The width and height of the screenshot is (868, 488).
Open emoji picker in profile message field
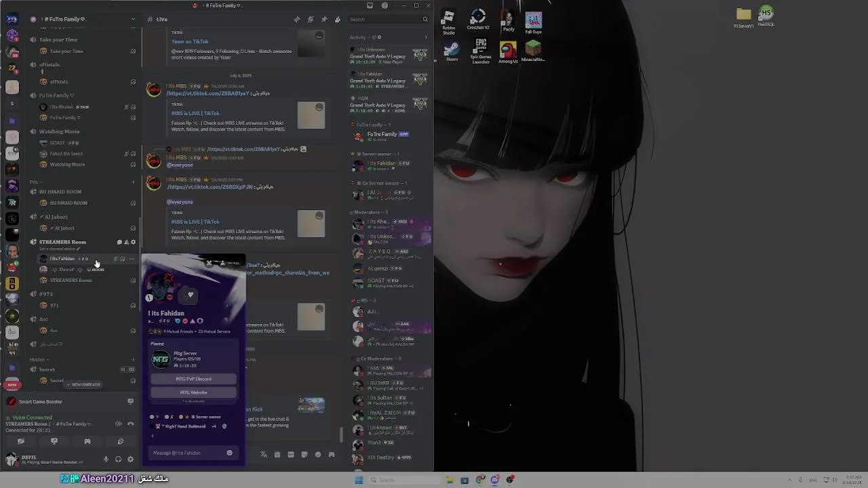click(229, 453)
